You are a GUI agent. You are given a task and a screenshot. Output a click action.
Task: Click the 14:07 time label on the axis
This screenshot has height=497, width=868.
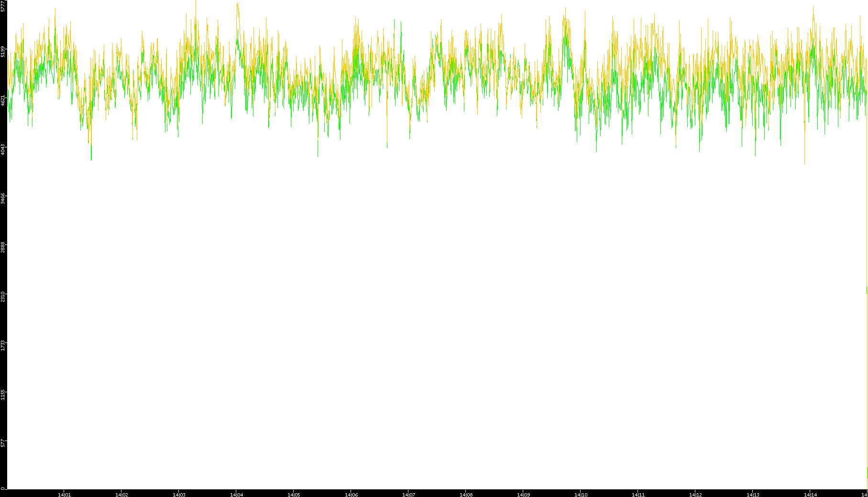tap(408, 495)
